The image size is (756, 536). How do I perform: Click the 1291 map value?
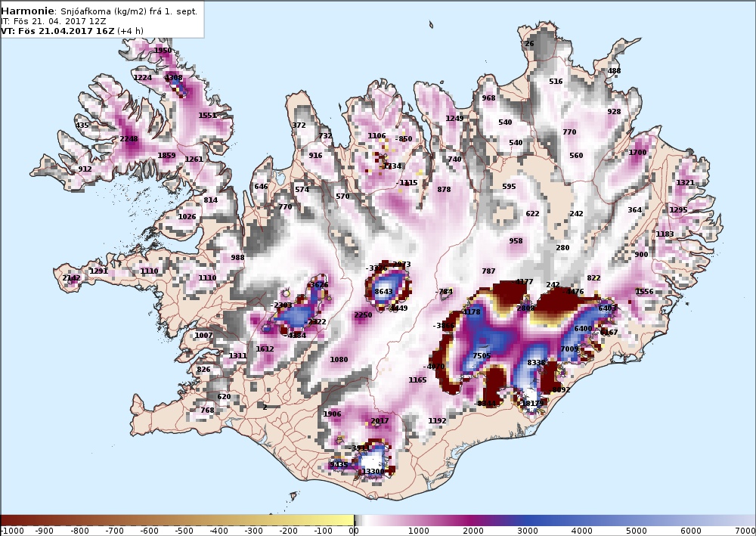click(x=98, y=271)
